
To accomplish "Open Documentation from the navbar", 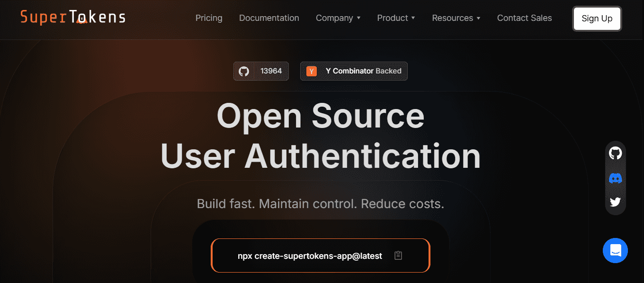I will click(x=269, y=18).
